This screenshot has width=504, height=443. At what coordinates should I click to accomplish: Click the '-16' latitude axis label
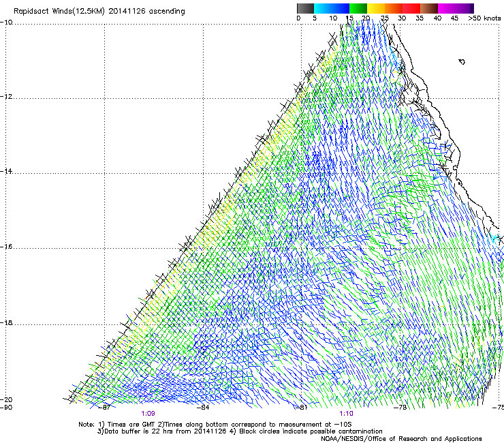pos(6,247)
